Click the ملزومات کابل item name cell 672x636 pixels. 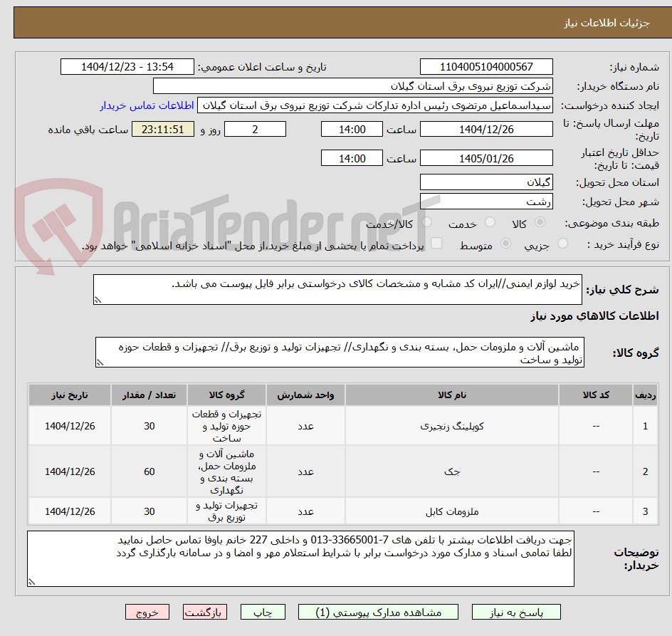(x=452, y=511)
